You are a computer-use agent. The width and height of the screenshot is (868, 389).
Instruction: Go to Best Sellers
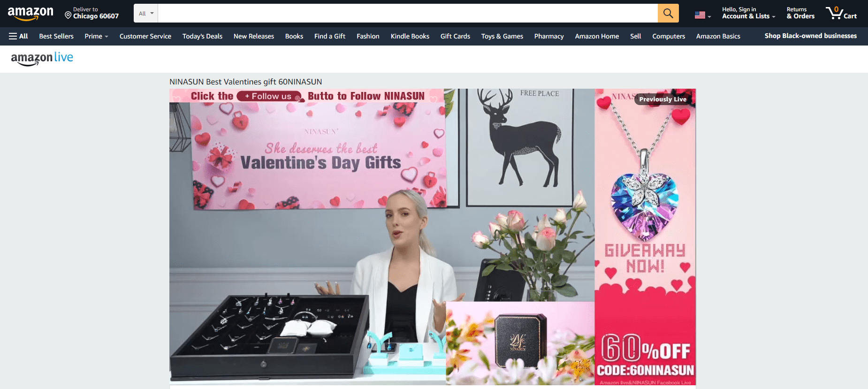coord(56,36)
